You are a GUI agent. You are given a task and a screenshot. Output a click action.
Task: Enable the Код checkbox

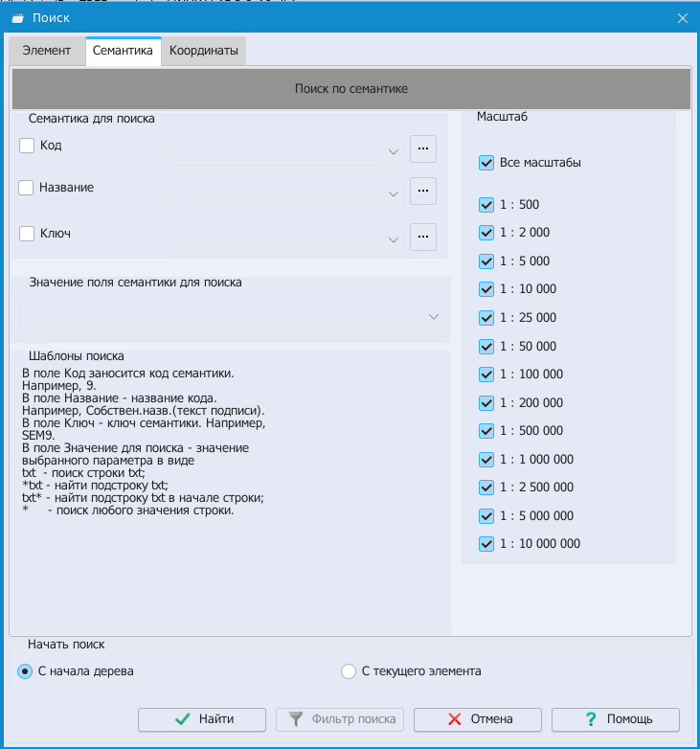tap(27, 146)
